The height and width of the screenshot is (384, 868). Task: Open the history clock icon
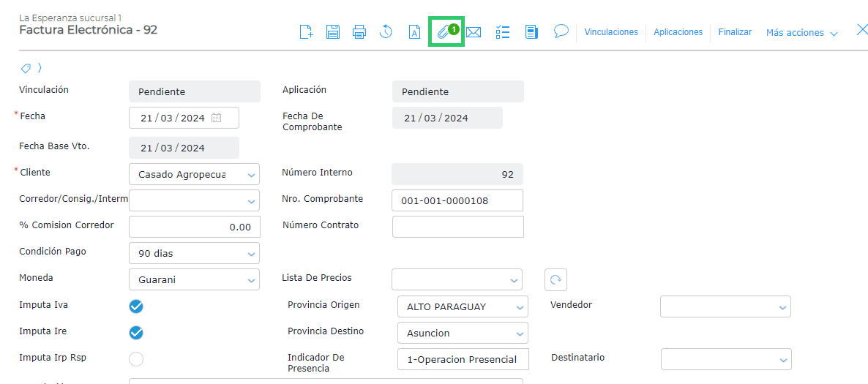[x=386, y=32]
